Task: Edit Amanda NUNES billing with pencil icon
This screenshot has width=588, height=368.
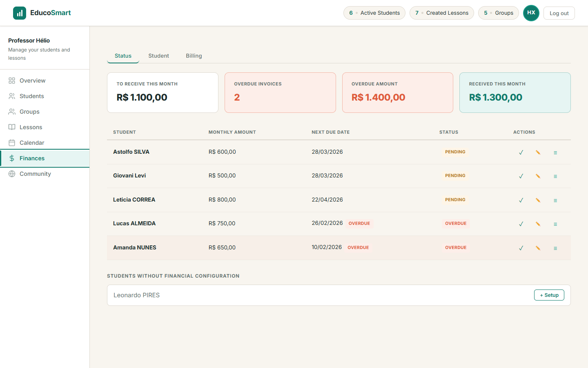Action: point(538,248)
